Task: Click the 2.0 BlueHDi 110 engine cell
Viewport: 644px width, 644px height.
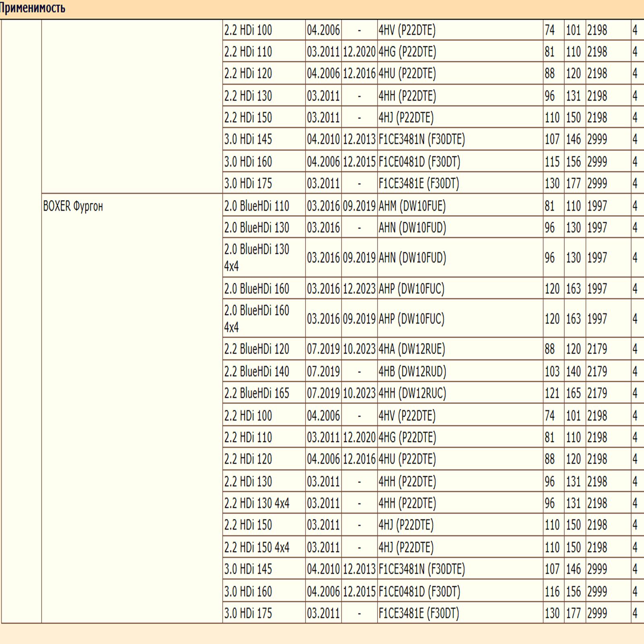Action: (x=257, y=206)
